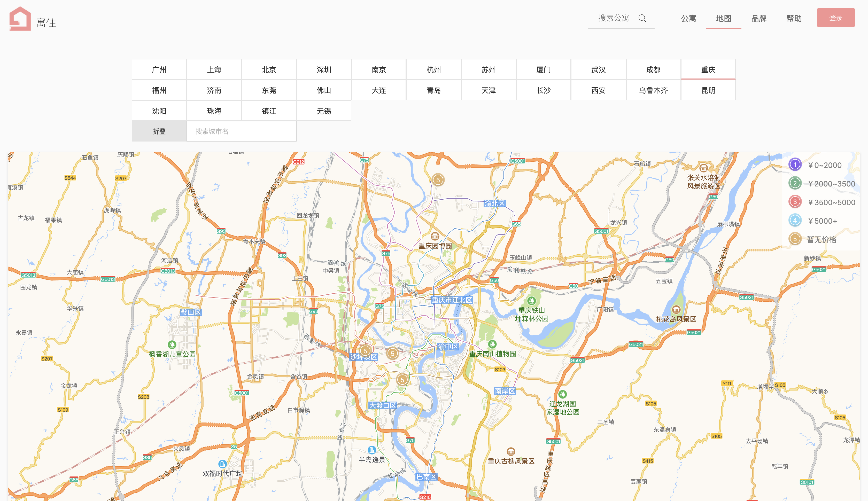
Task: Click the 登录 login button
Action: [835, 18]
